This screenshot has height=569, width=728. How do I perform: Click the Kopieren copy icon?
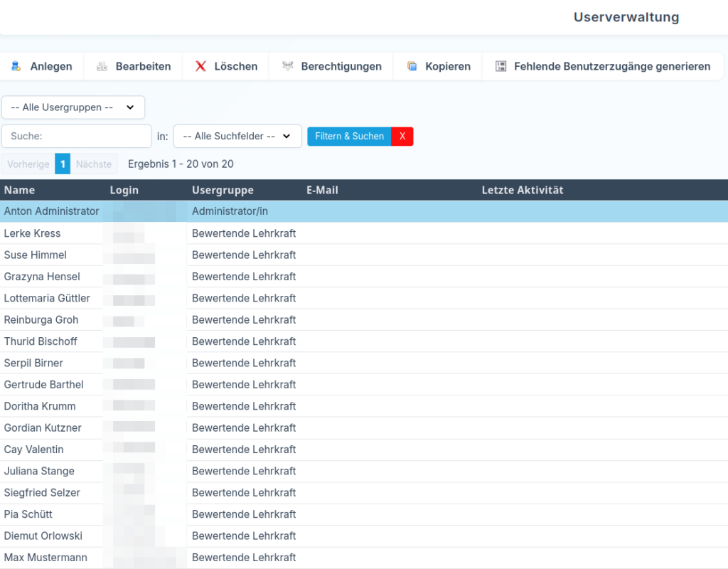tap(412, 66)
